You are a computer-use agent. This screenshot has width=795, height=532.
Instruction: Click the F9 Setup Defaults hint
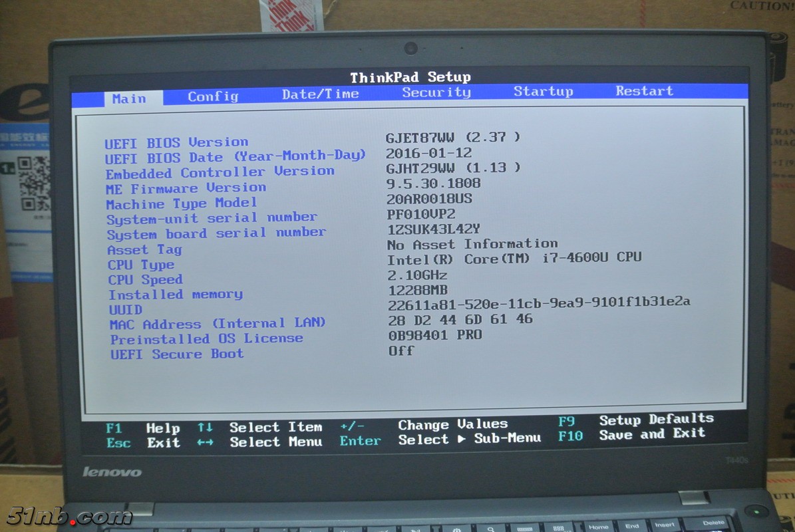(636, 420)
